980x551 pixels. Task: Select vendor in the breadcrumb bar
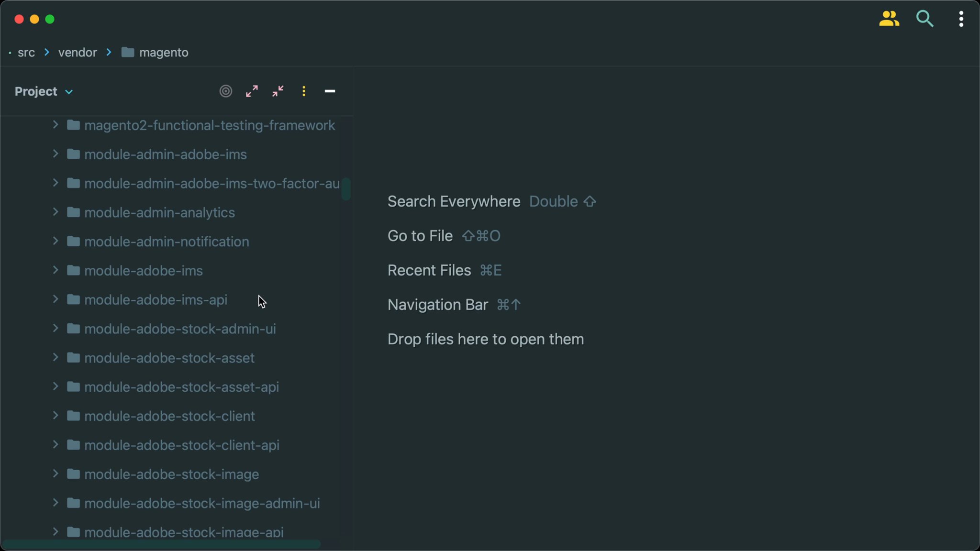tap(77, 52)
